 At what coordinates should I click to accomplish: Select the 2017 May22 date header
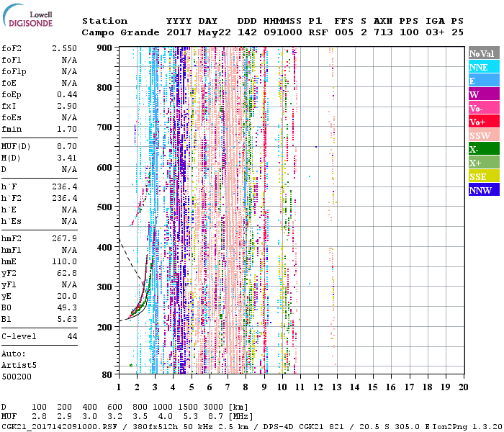(197, 32)
